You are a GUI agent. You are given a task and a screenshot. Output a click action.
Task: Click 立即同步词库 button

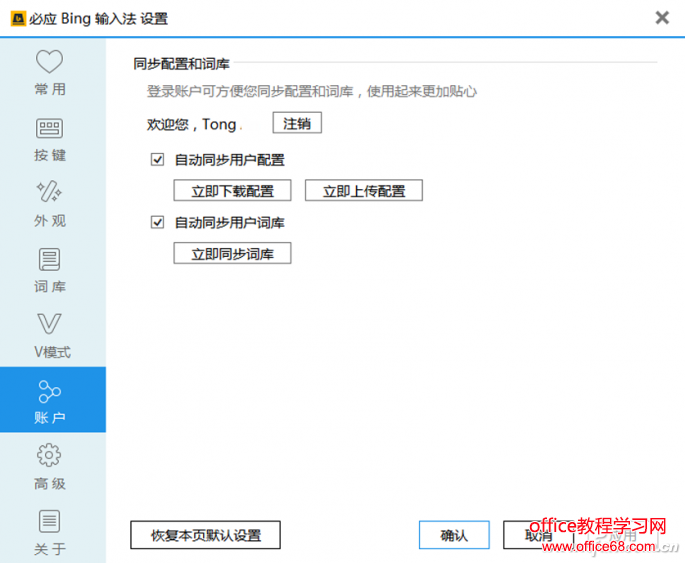[232, 253]
